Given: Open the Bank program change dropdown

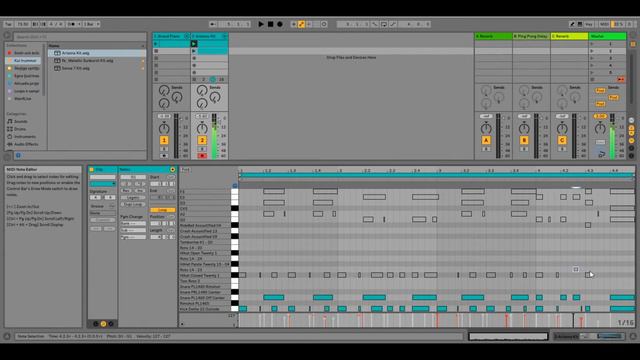Looking at the screenshot, I should tap(133, 224).
